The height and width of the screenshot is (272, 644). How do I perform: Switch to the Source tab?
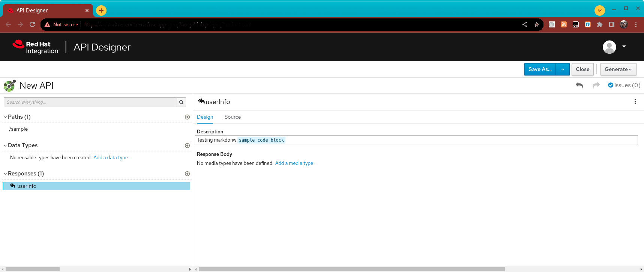coord(233,117)
